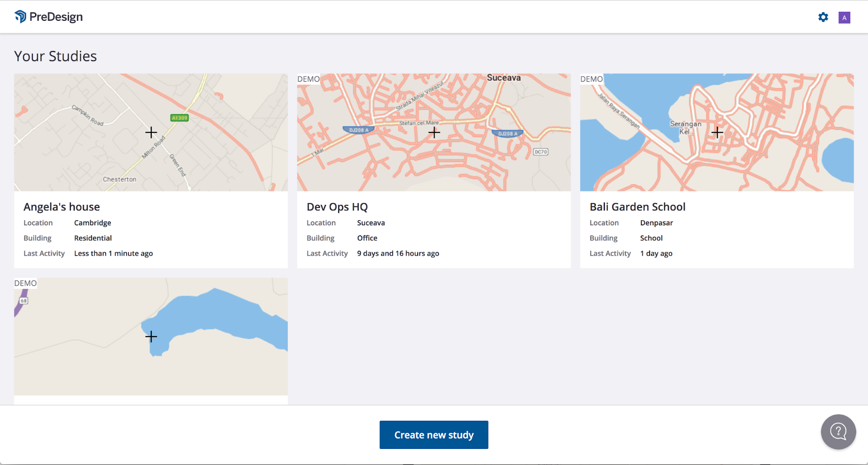Click the 'Office' building value
The width and height of the screenshot is (868, 465).
[x=367, y=238]
